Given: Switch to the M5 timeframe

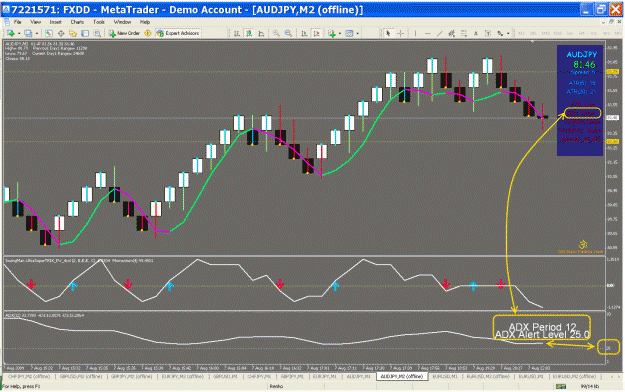Looking at the screenshot, I should pyautogui.click(x=533, y=33).
